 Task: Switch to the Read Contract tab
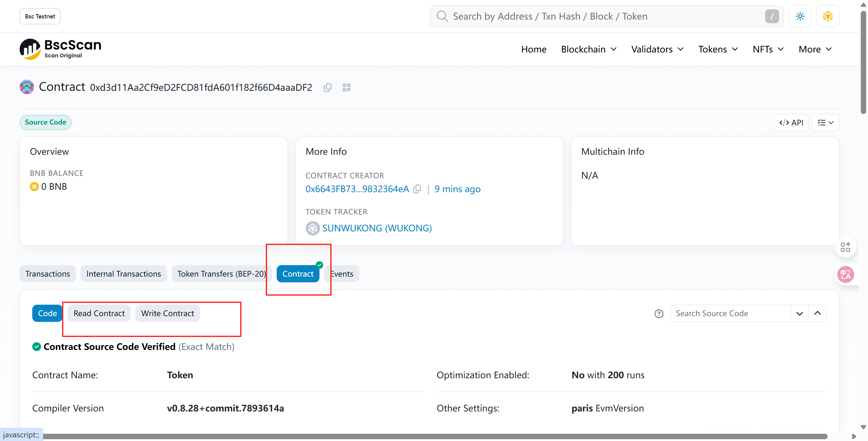click(99, 313)
